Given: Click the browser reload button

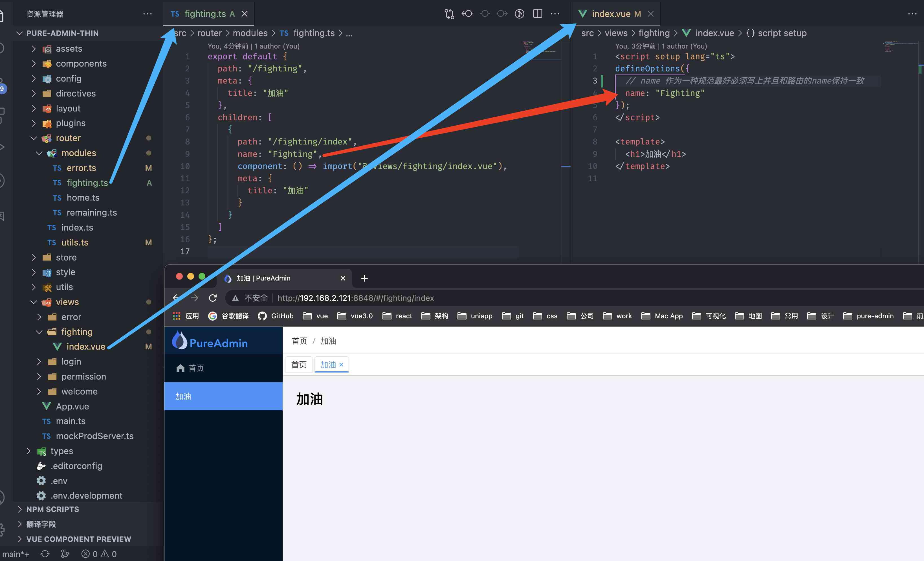Looking at the screenshot, I should [213, 298].
